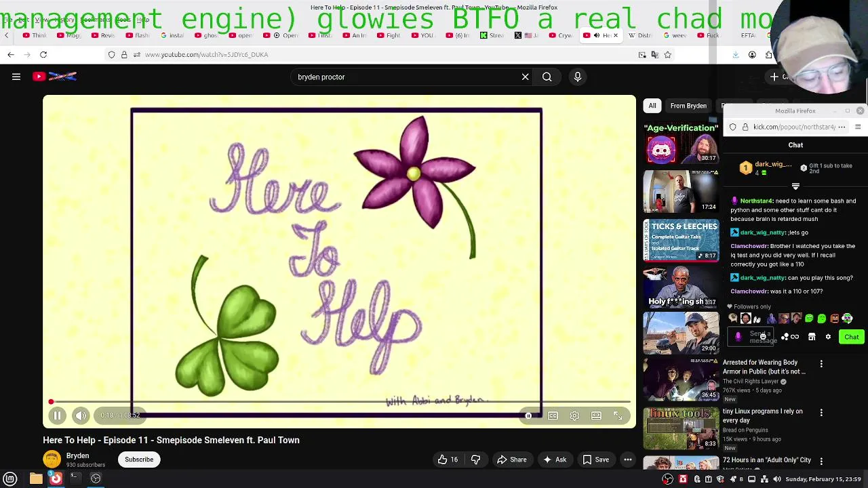The image size is (868, 488).
Task: Toggle the autoplay switch in the player
Action: tap(530, 415)
